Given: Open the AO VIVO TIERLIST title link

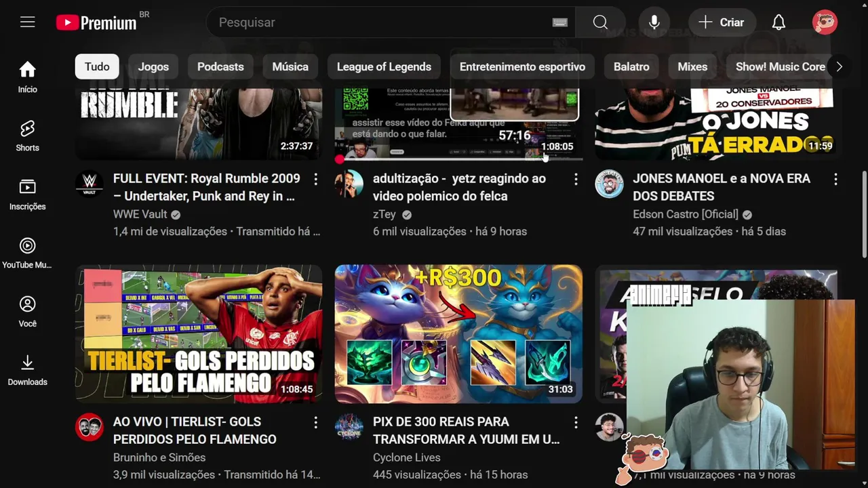Looking at the screenshot, I should pyautogui.click(x=195, y=430).
